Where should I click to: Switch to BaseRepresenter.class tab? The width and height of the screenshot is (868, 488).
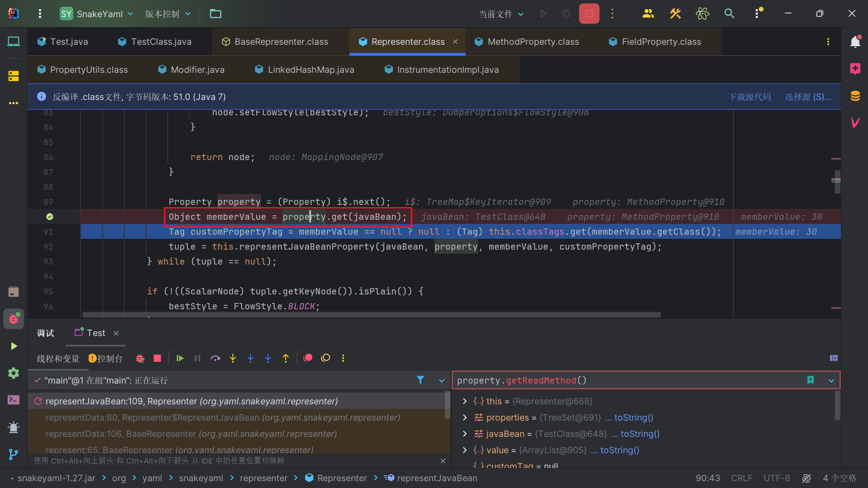(275, 42)
